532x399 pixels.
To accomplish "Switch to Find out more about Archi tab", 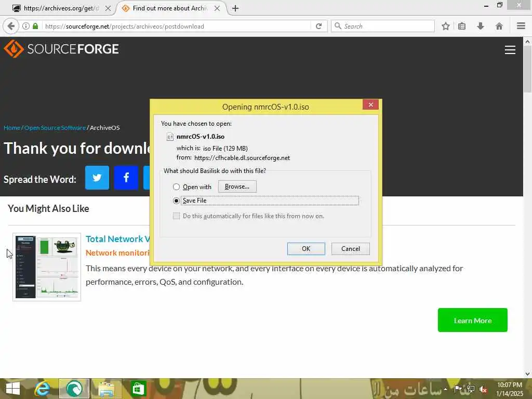I will point(170,8).
